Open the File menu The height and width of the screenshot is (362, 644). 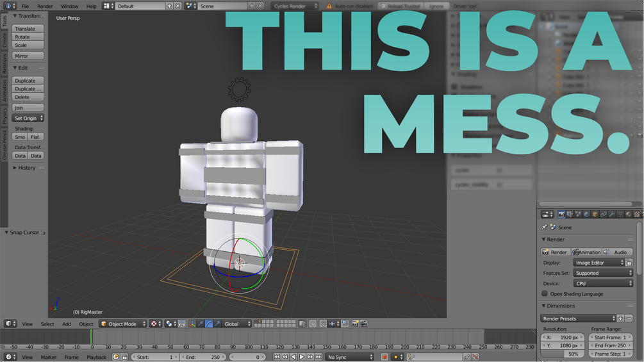25,6
